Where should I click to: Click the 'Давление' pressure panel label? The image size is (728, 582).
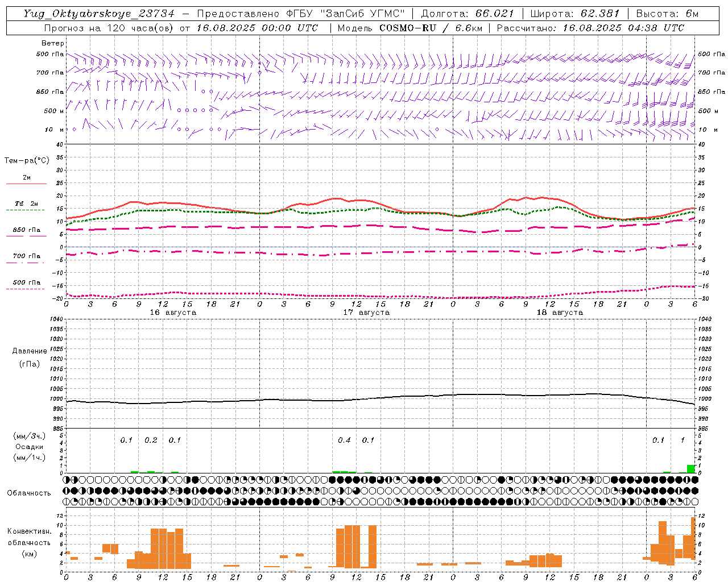pyautogui.click(x=30, y=351)
